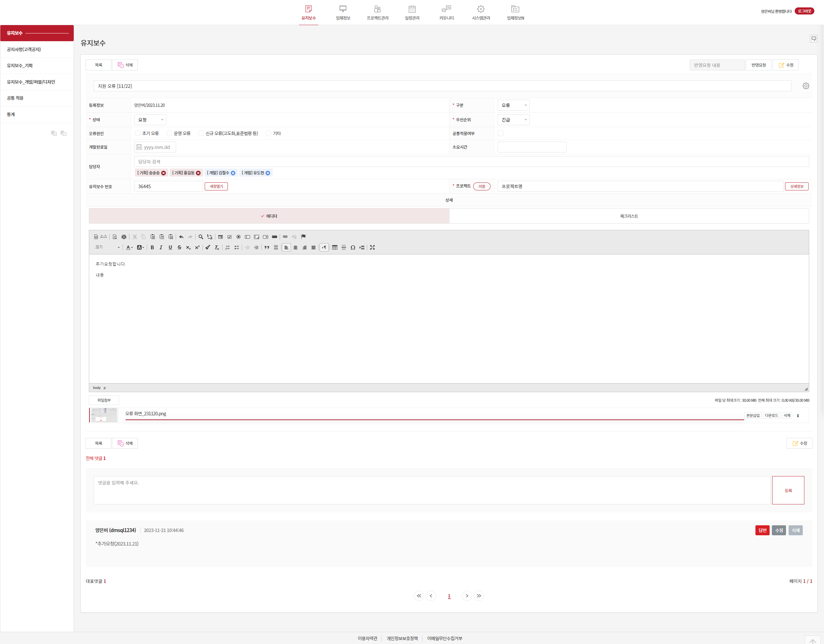This screenshot has width=824, height=644.
Task: Open the 상태 dropdown showing 요청
Action: (x=150, y=120)
